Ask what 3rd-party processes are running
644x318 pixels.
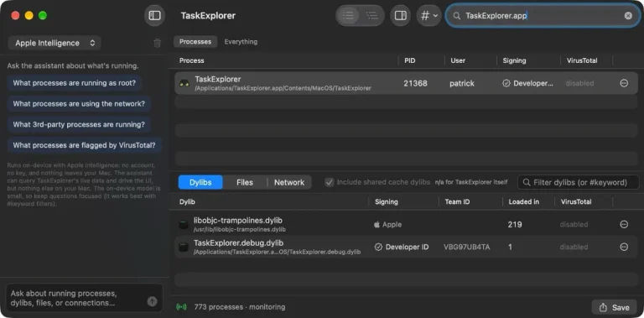tap(79, 124)
